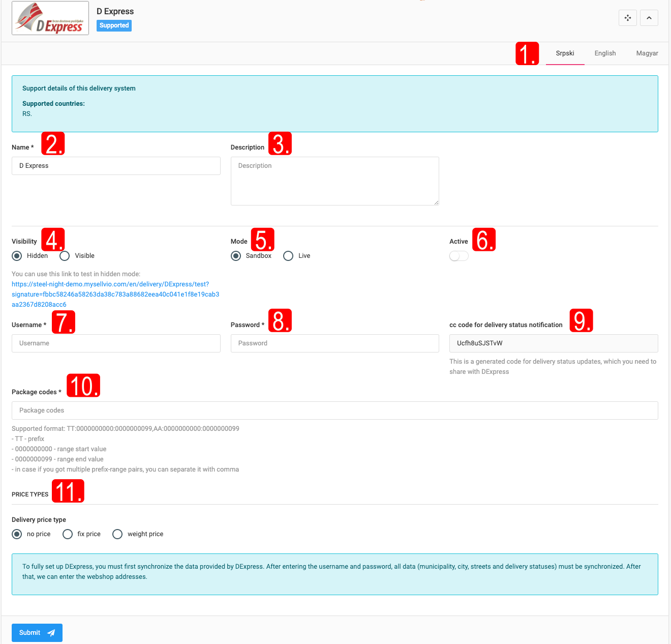The height and width of the screenshot is (644, 671).
Task: Select the weight price delivery type
Action: coord(117,534)
